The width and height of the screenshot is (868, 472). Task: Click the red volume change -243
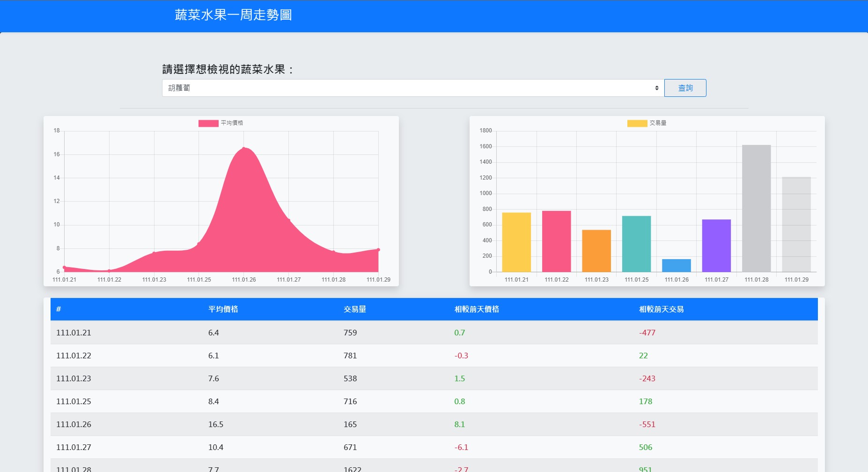tap(647, 378)
